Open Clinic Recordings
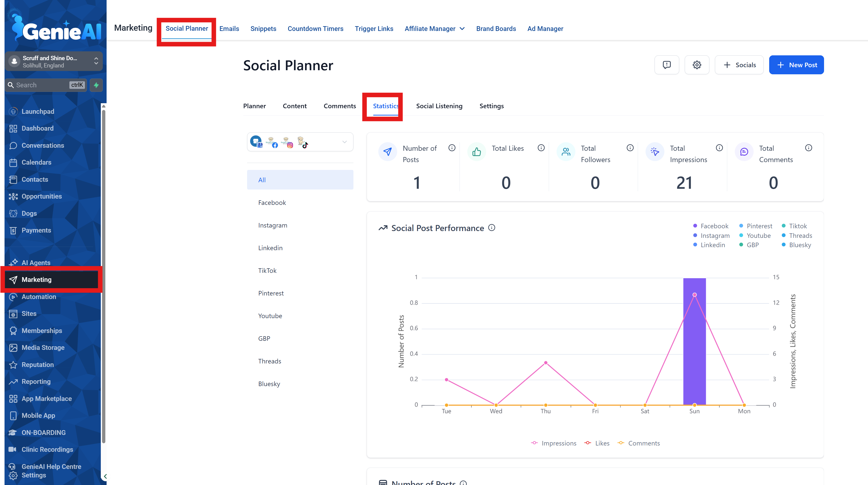The width and height of the screenshot is (868, 485). pos(47,450)
